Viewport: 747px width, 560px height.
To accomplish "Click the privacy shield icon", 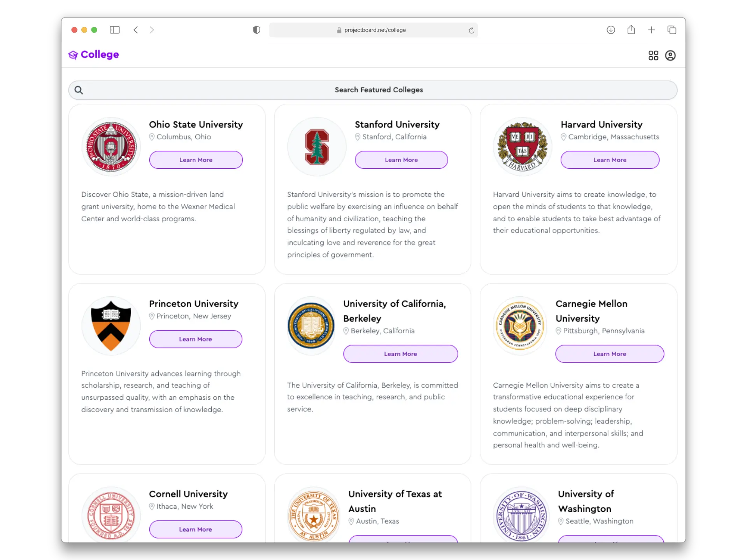I will point(256,30).
